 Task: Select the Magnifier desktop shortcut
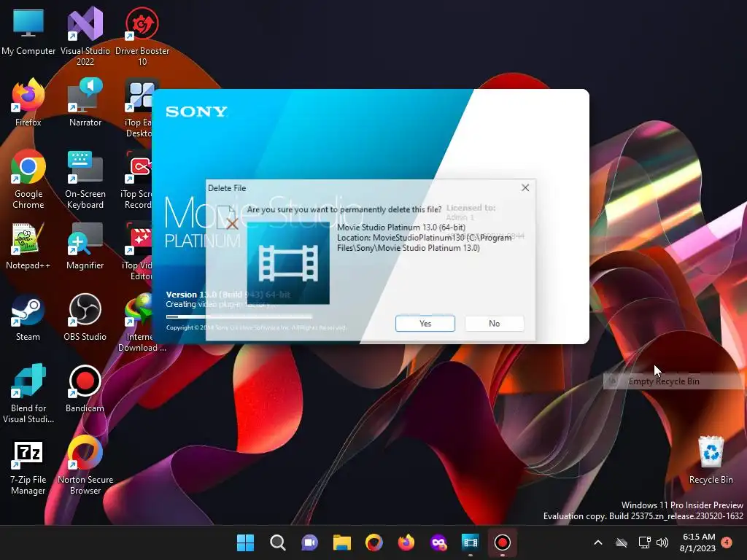(x=85, y=246)
